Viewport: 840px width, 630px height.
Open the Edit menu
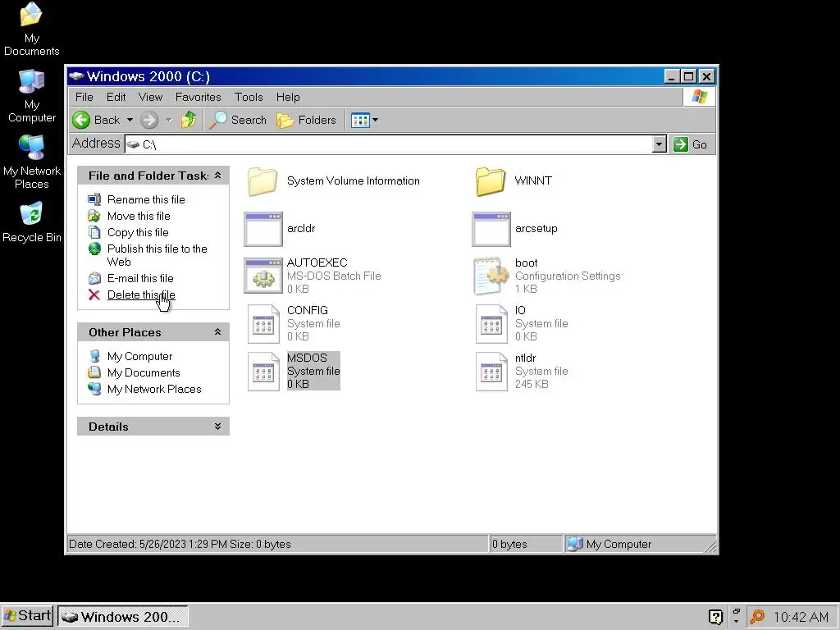[116, 97]
